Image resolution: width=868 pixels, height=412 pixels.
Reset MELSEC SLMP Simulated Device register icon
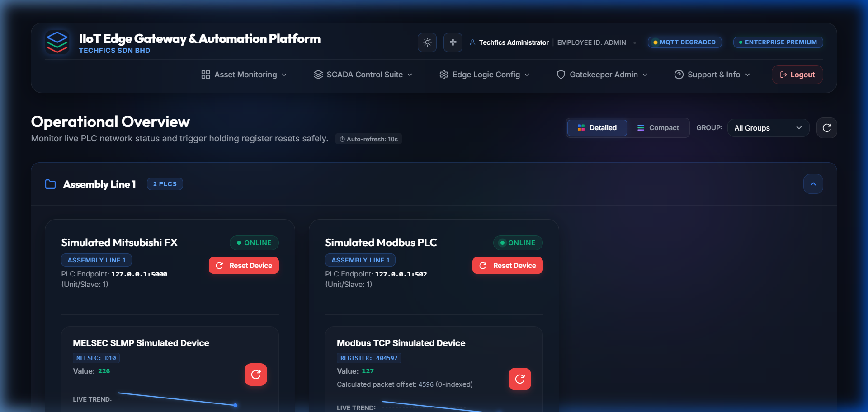(256, 375)
